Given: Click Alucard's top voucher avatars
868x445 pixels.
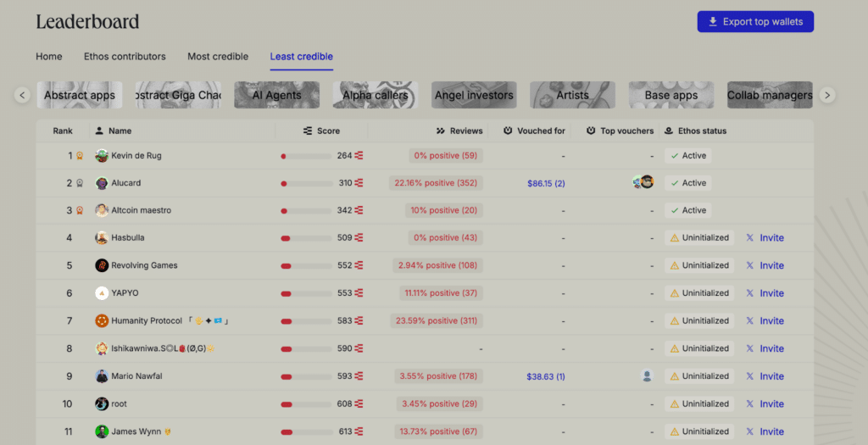Looking at the screenshot, I should (x=643, y=181).
